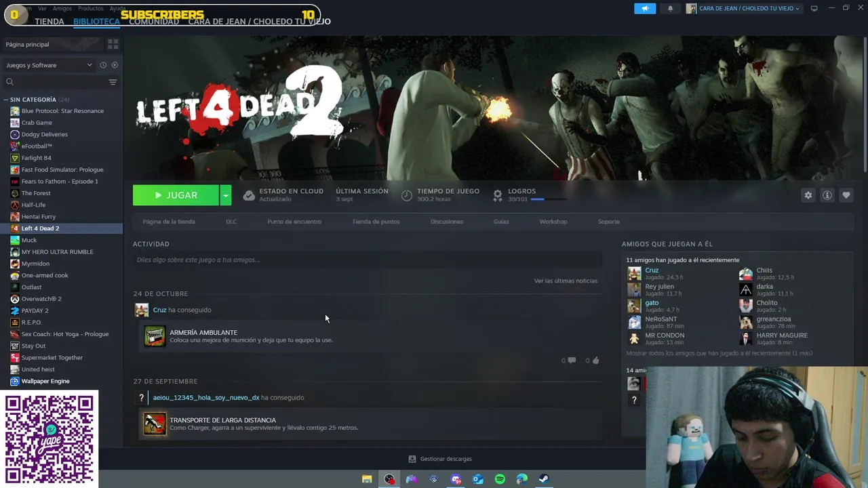Open Punto de encuentro tab
This screenshot has height=488, width=868.
pos(294,222)
